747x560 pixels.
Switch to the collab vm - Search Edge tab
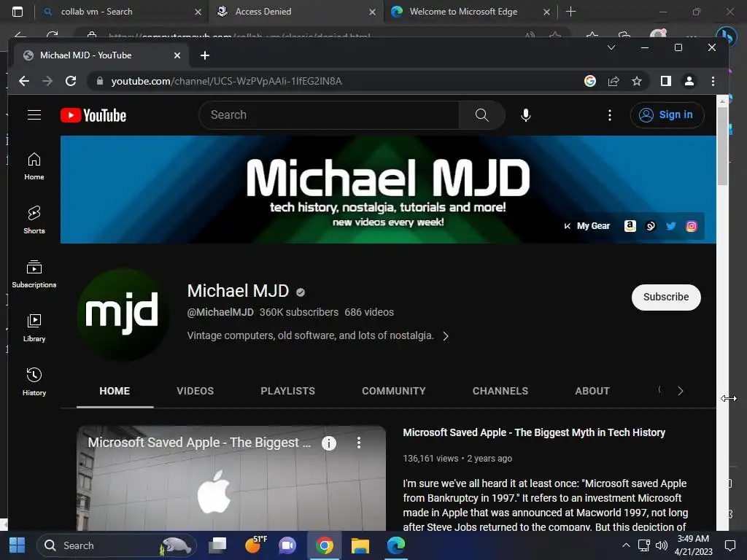(x=122, y=12)
